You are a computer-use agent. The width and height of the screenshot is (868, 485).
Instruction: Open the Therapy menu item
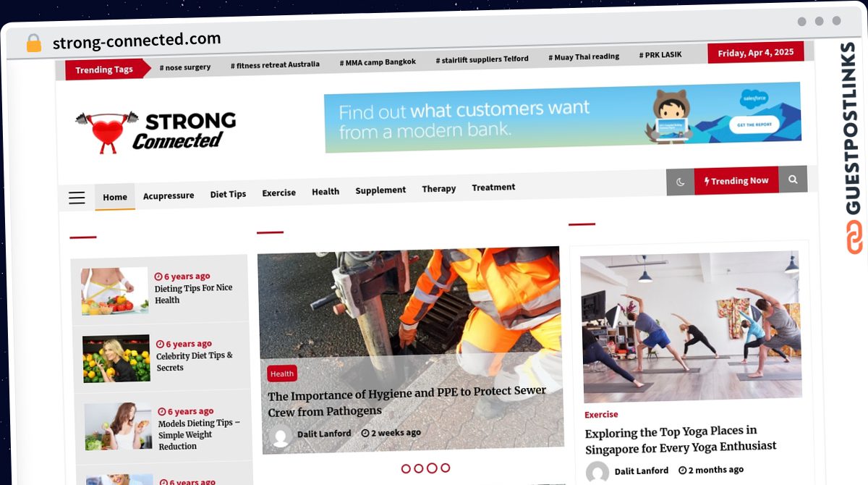(x=439, y=189)
